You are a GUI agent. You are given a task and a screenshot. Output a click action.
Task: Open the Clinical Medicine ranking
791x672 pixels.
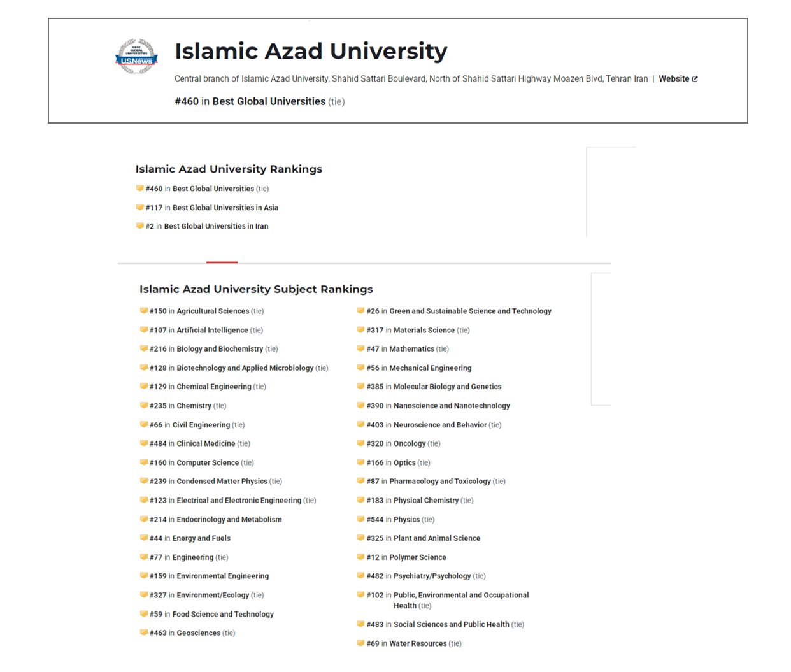206,444
